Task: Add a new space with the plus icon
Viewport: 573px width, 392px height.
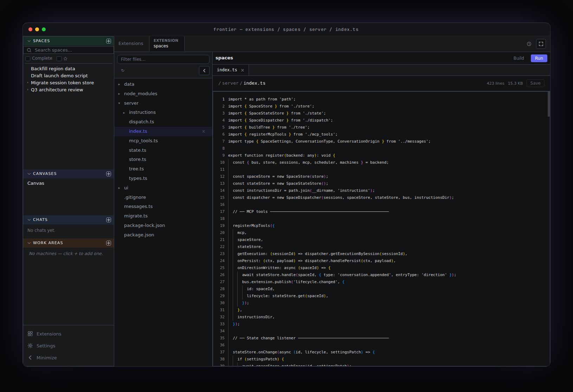Action: coord(109,41)
